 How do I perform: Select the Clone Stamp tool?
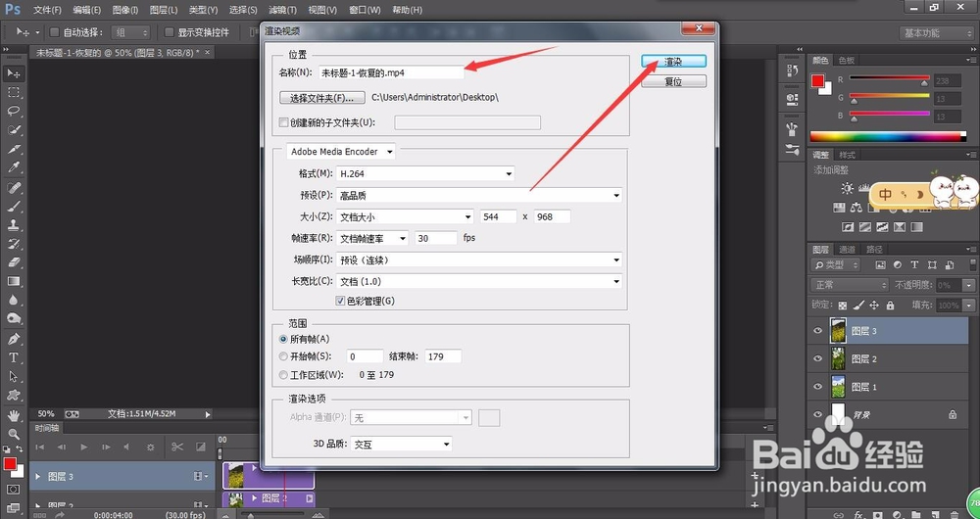tap(13, 225)
